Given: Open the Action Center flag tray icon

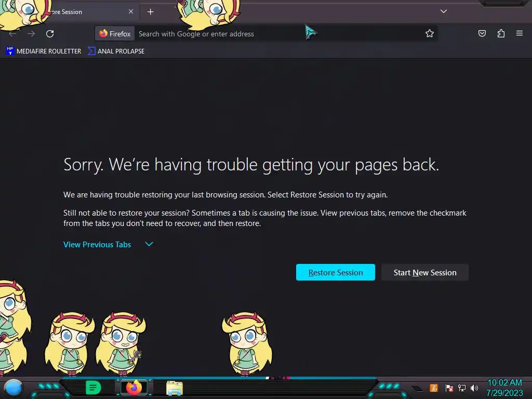Looking at the screenshot, I should coord(449,388).
